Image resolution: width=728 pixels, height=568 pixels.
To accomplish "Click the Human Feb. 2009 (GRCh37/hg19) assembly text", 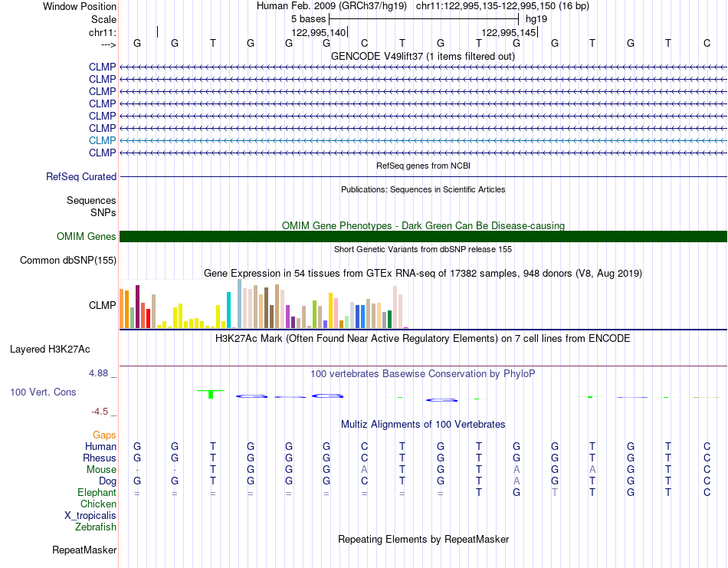I will [x=332, y=6].
